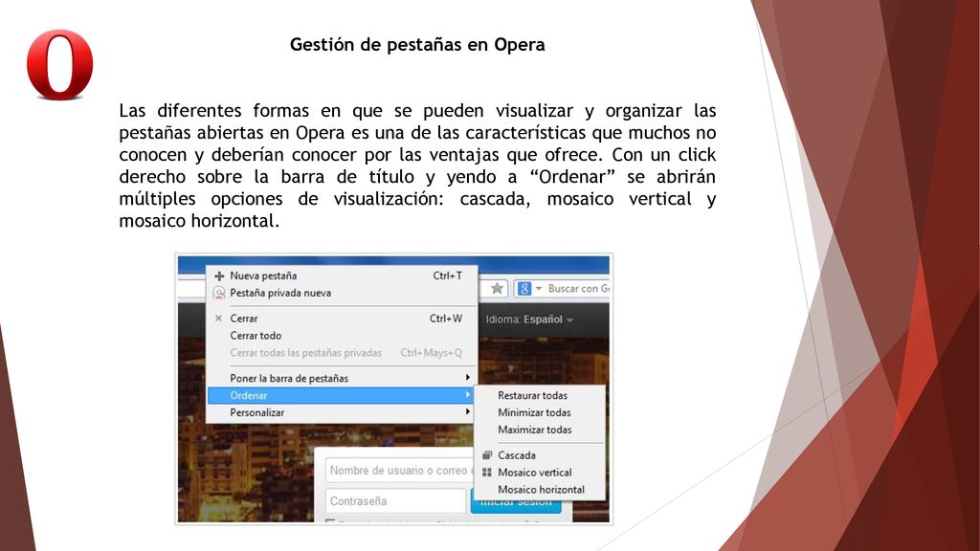Image resolution: width=980 pixels, height=551 pixels.
Task: Select Cascada arrangement
Action: tap(540, 454)
